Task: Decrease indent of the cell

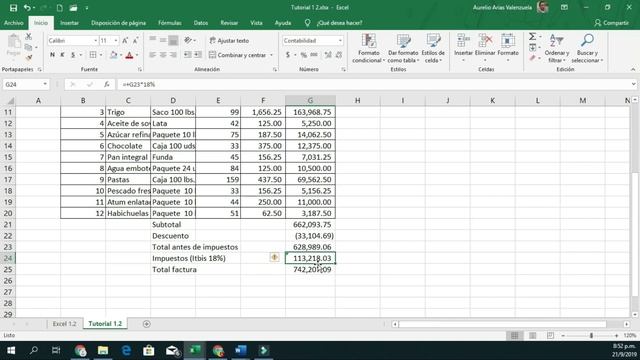Action: tap(188, 55)
